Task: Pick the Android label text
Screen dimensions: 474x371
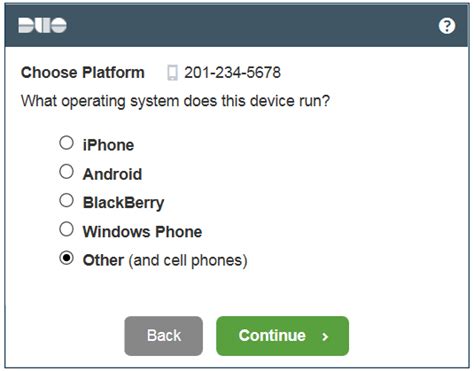Action: (112, 174)
